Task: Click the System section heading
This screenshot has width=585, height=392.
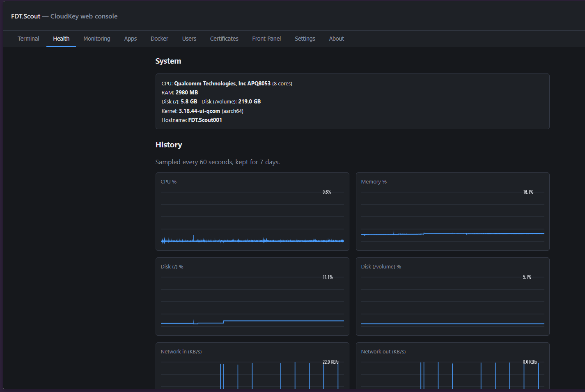Action: [x=168, y=61]
